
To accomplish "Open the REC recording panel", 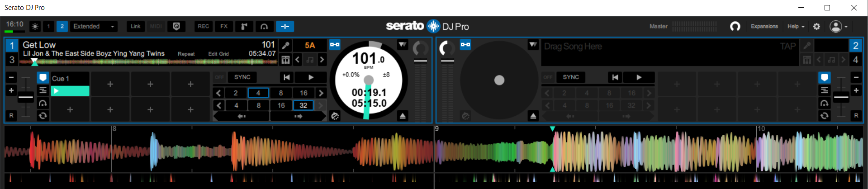I will coord(204,27).
